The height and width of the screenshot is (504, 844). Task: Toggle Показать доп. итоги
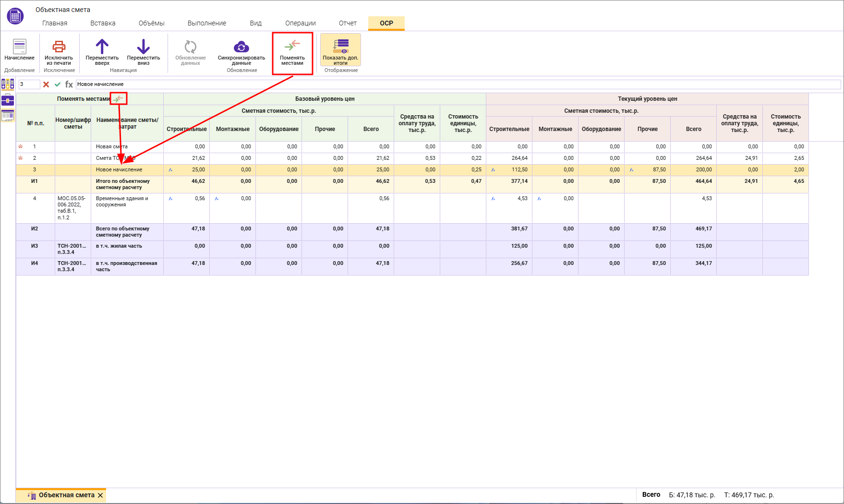(340, 50)
